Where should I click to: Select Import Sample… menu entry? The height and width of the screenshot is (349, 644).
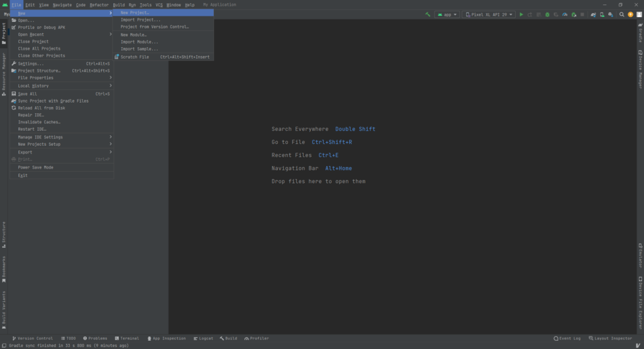click(164, 49)
